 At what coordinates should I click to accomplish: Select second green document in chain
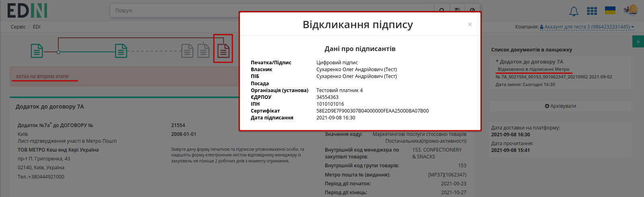coord(121,51)
